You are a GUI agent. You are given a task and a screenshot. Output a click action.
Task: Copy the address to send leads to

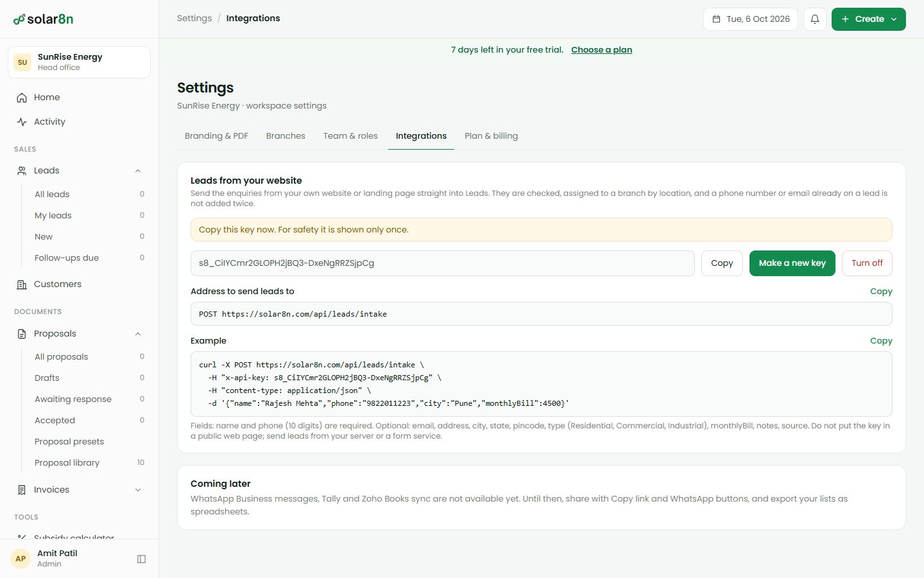[881, 292]
